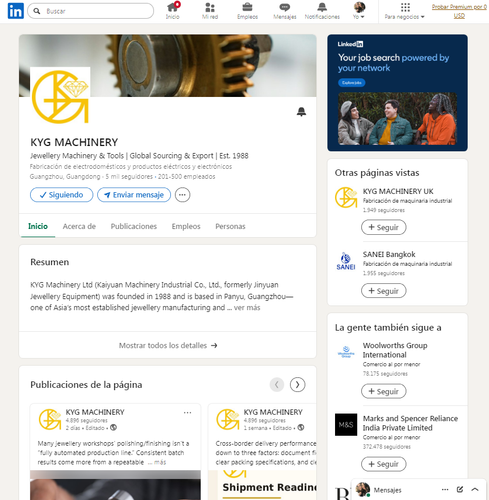
Task: Toggle the Siguiendo follow button
Action: tap(62, 195)
